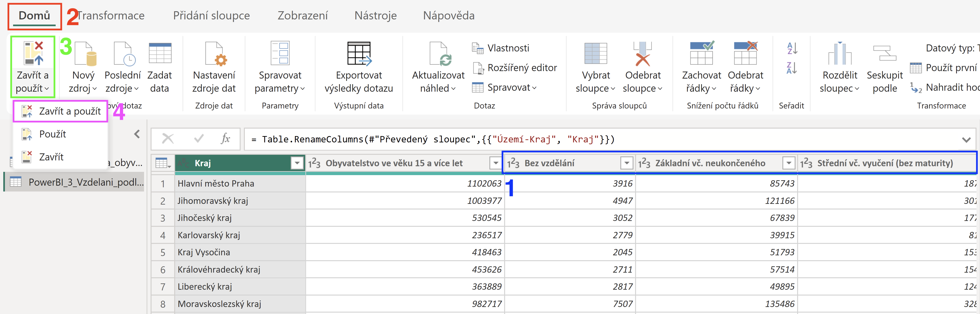Open the Rozšířený editor
980x314 pixels.
(515, 68)
